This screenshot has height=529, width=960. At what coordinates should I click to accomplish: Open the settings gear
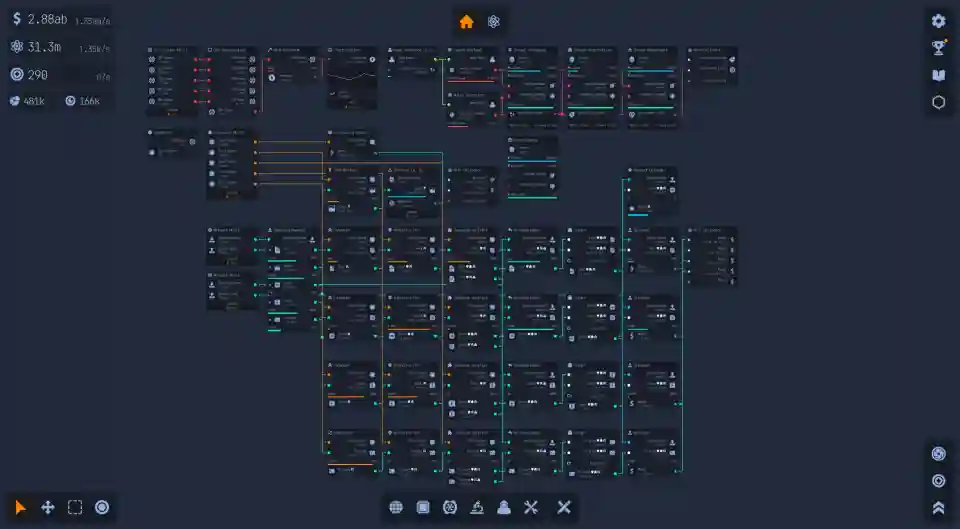click(x=939, y=21)
